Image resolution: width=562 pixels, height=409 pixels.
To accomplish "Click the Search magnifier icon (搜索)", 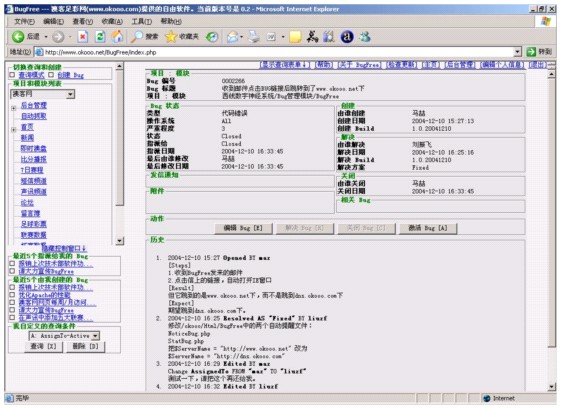I will tap(137, 36).
